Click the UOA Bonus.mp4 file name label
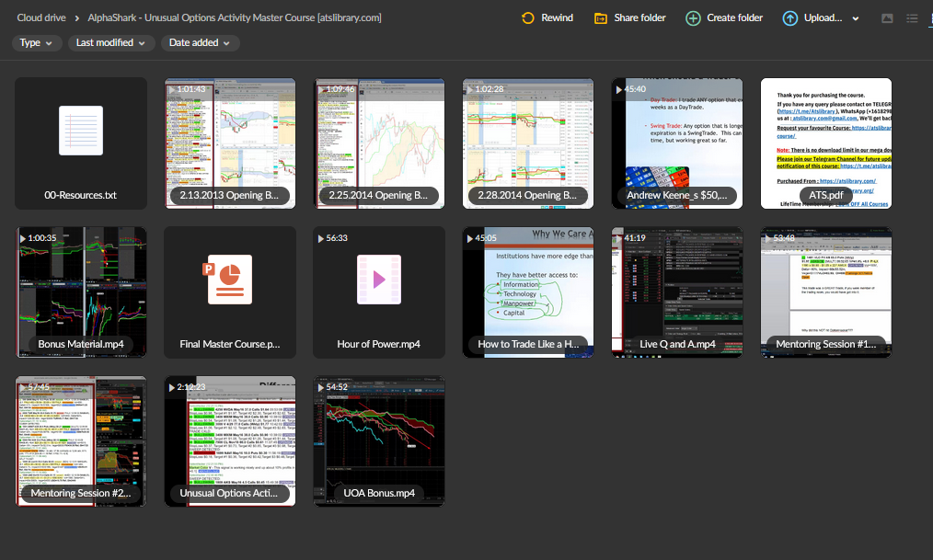 [379, 493]
